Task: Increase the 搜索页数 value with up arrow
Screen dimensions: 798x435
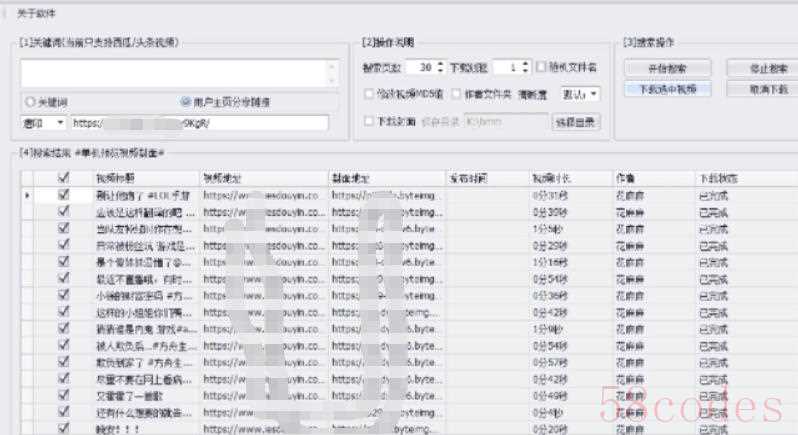Action: (440, 64)
